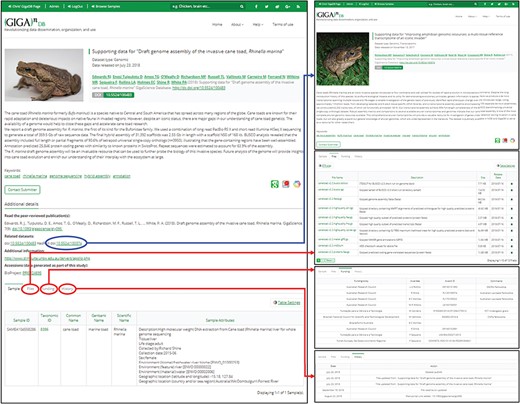The image size is (520, 404).
Task: Open the About dropdown menu
Action: [x=237, y=25]
